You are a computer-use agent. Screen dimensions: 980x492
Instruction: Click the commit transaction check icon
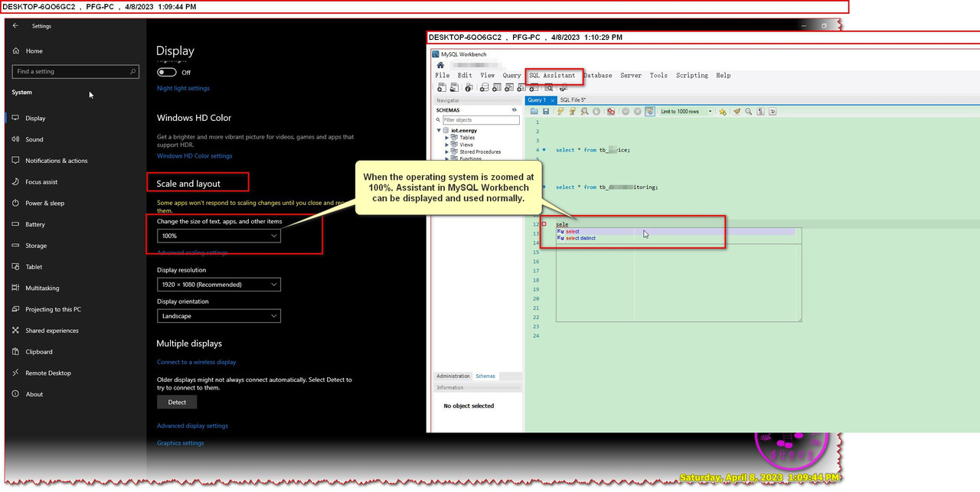pos(626,112)
